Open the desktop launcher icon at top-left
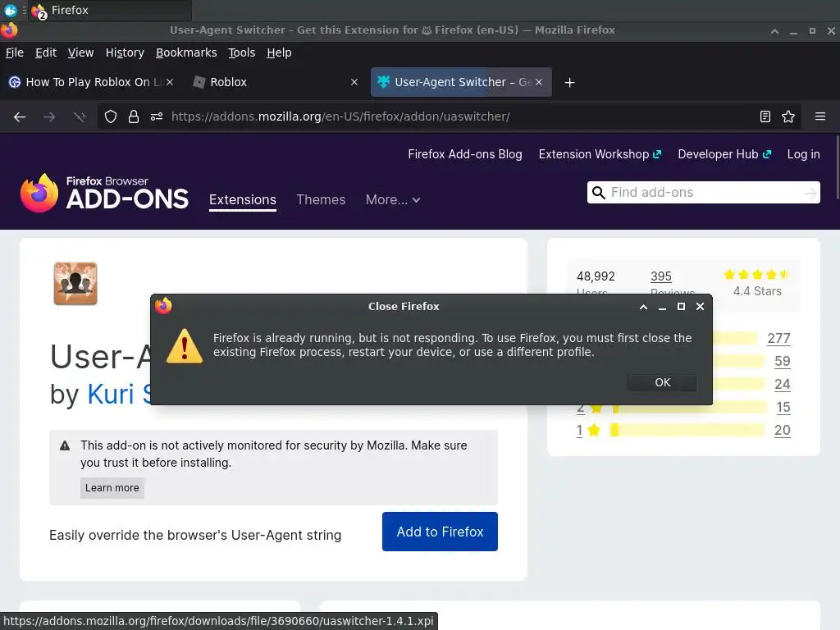840x630 pixels. 10,10
